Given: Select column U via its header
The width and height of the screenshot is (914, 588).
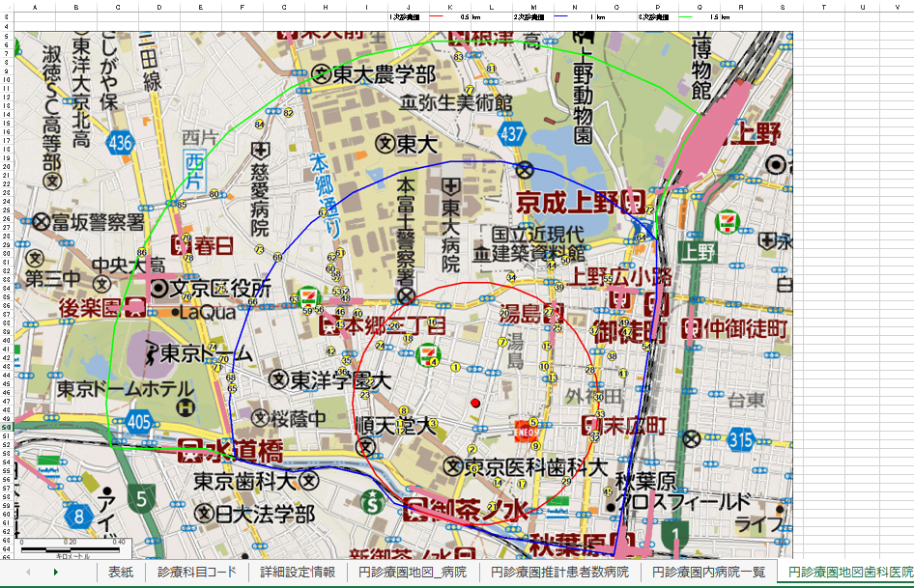Looking at the screenshot, I should pos(863,7).
